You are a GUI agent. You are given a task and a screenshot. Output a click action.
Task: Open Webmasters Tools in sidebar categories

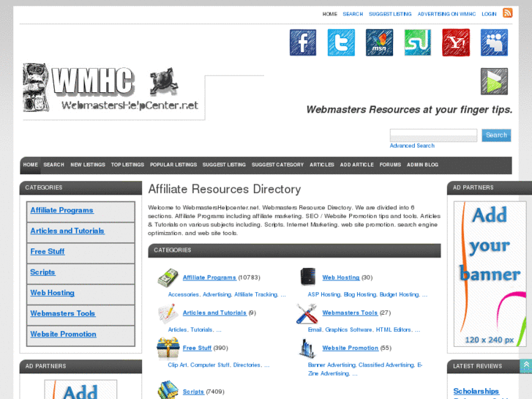coord(63,313)
